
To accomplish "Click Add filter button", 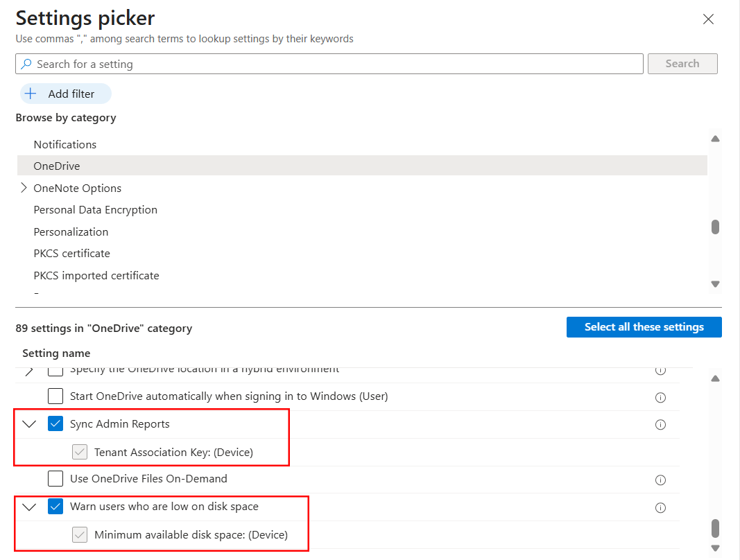I will [x=66, y=94].
